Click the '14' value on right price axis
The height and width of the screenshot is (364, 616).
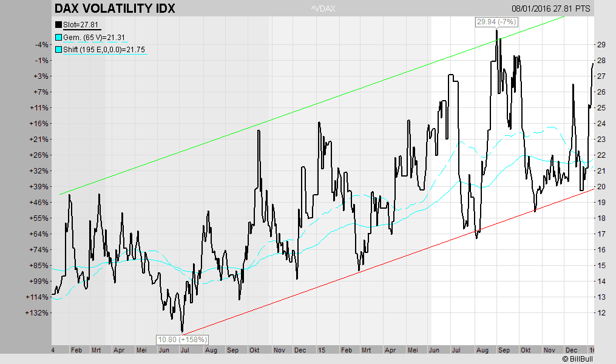[601, 281]
